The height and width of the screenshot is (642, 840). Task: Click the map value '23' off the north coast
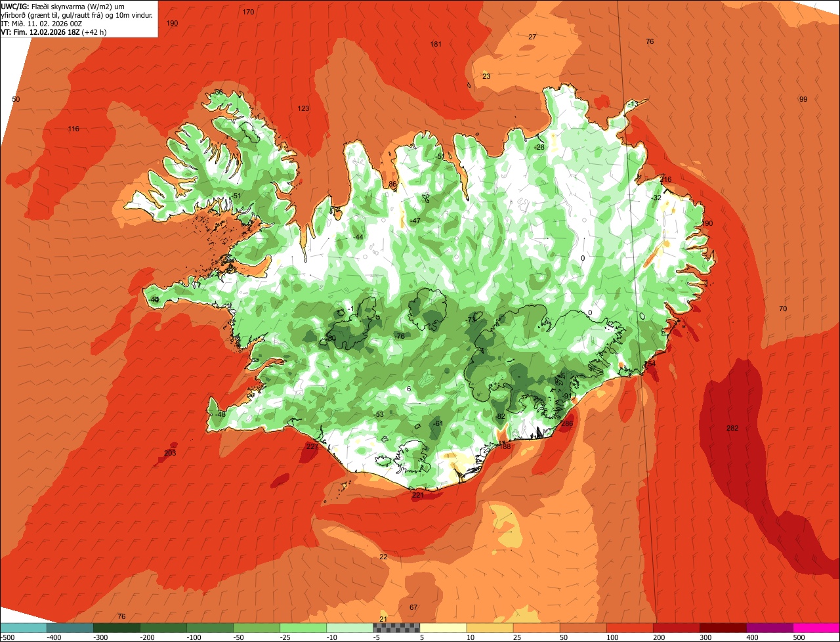pyautogui.click(x=486, y=77)
